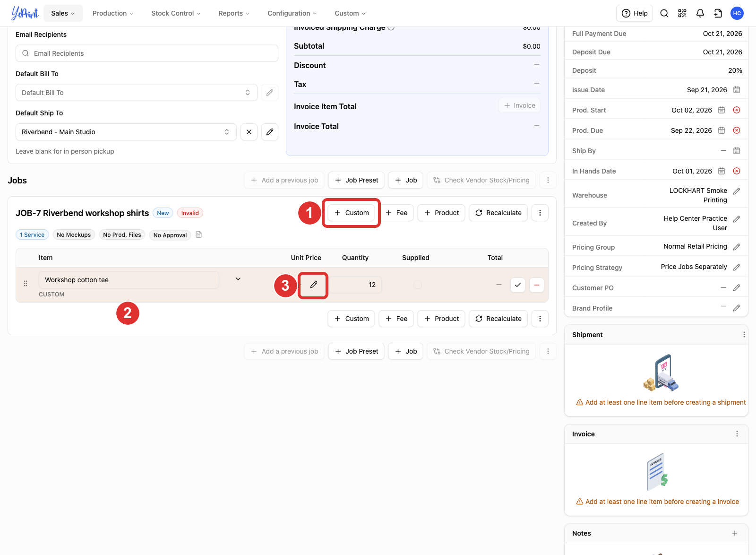Edit the Workshop cotton tee unit price

313,285
